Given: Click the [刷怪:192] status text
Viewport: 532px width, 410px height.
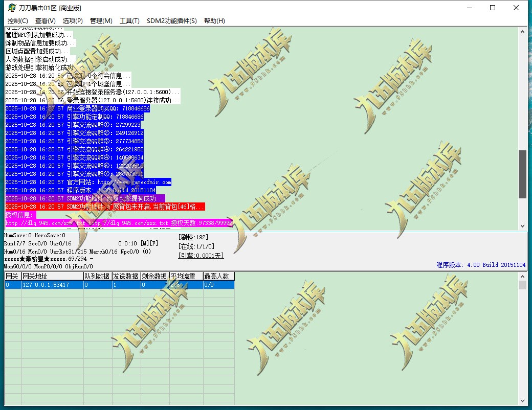Looking at the screenshot, I should point(193,237).
